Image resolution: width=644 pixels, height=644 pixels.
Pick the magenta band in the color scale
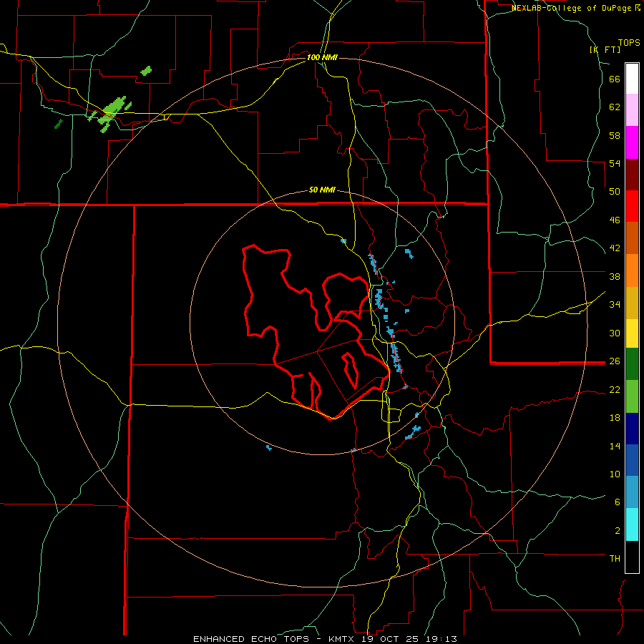[x=632, y=142]
